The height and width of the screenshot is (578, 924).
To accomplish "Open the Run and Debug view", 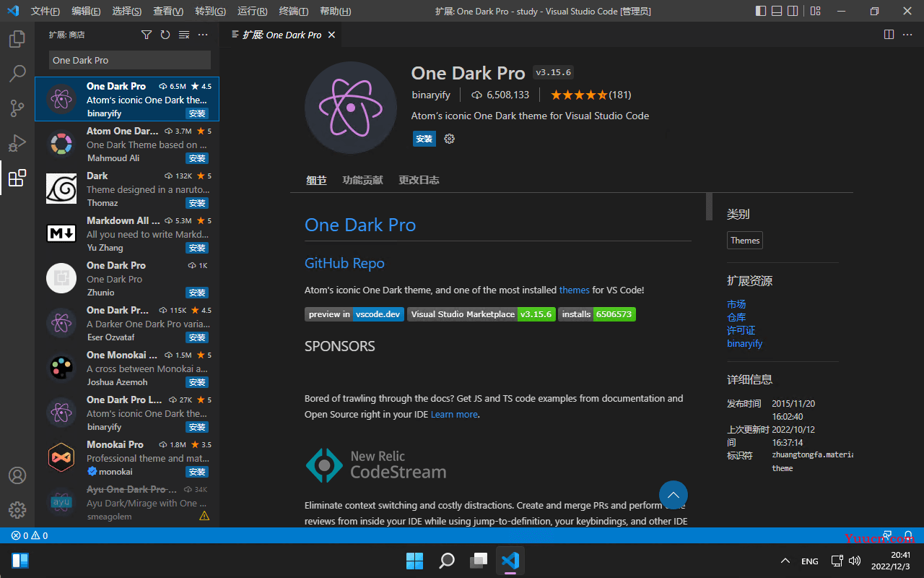I will [17, 143].
